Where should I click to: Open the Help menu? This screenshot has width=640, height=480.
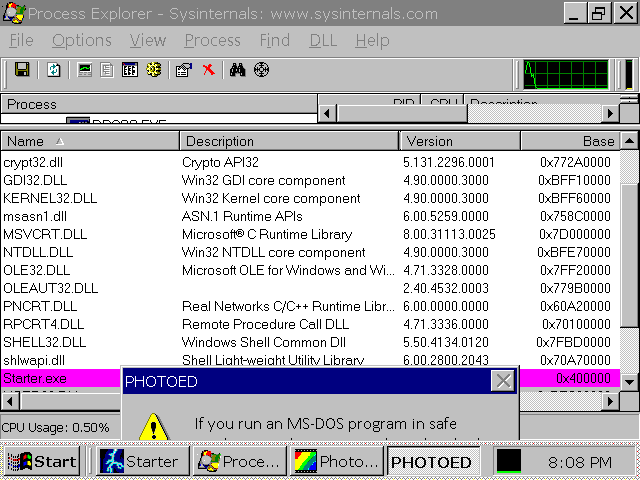(372, 40)
